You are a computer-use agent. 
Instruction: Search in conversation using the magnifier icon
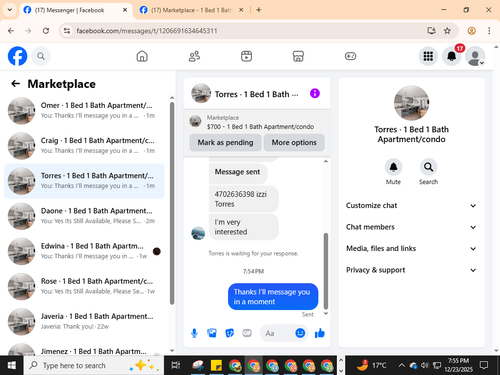pyautogui.click(x=428, y=167)
